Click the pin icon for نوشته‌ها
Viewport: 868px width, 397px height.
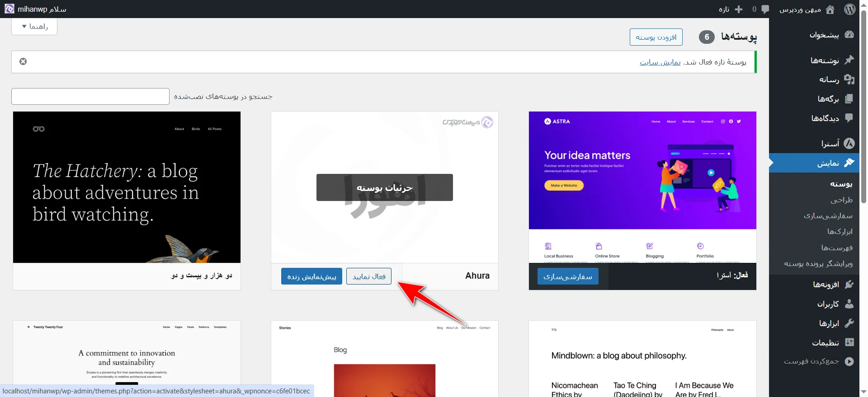pos(849,60)
